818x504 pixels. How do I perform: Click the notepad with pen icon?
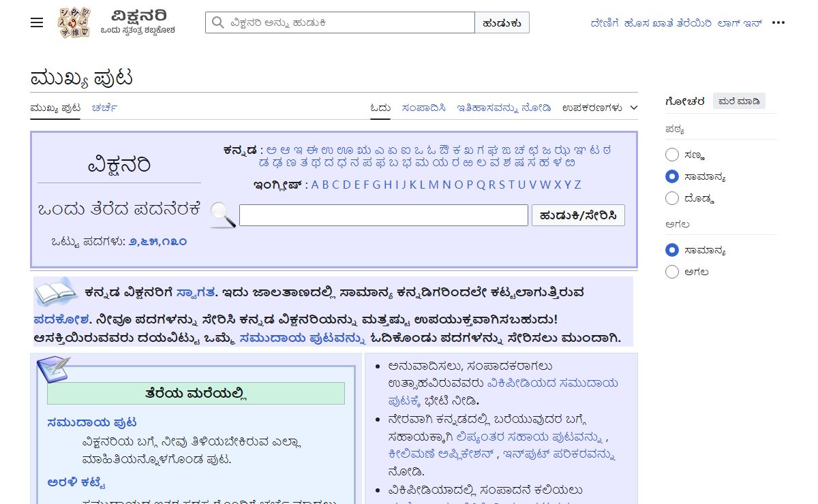click(53, 370)
